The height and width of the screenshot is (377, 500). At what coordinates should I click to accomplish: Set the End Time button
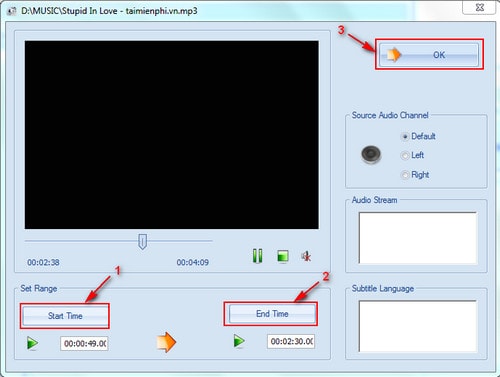tap(272, 314)
